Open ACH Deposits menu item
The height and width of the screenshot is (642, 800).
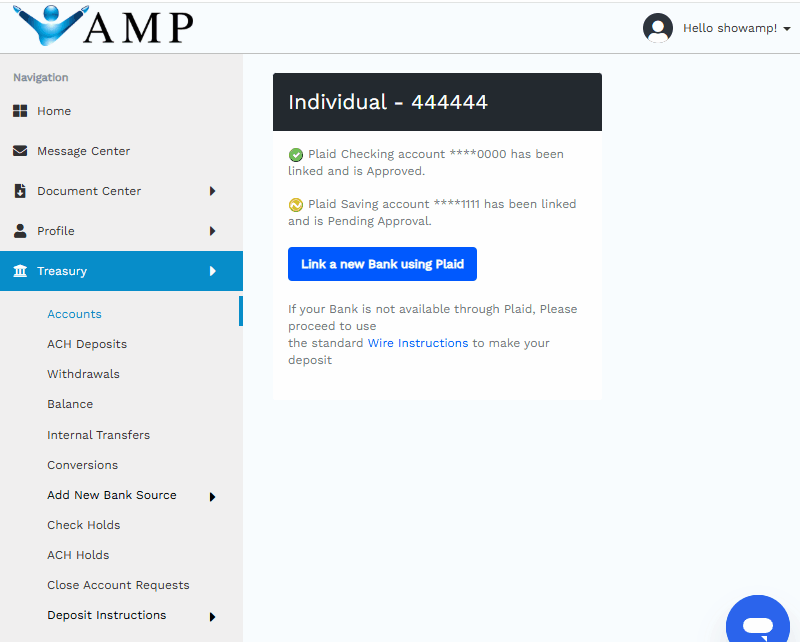pos(87,344)
